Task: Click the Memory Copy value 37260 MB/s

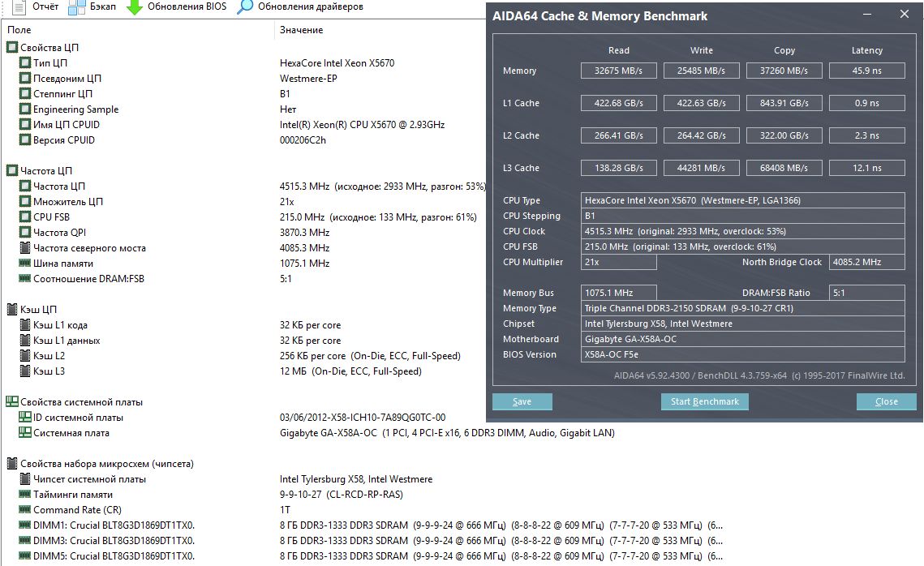Action: [784, 71]
